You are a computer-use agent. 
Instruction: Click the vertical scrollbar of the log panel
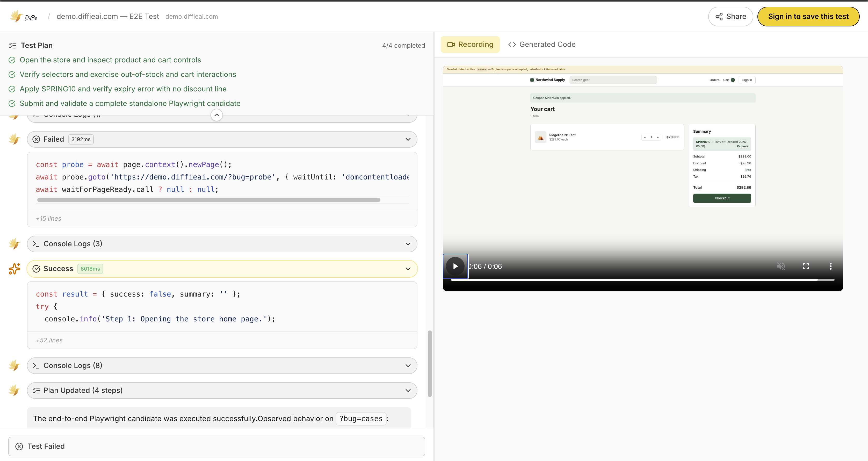430,364
